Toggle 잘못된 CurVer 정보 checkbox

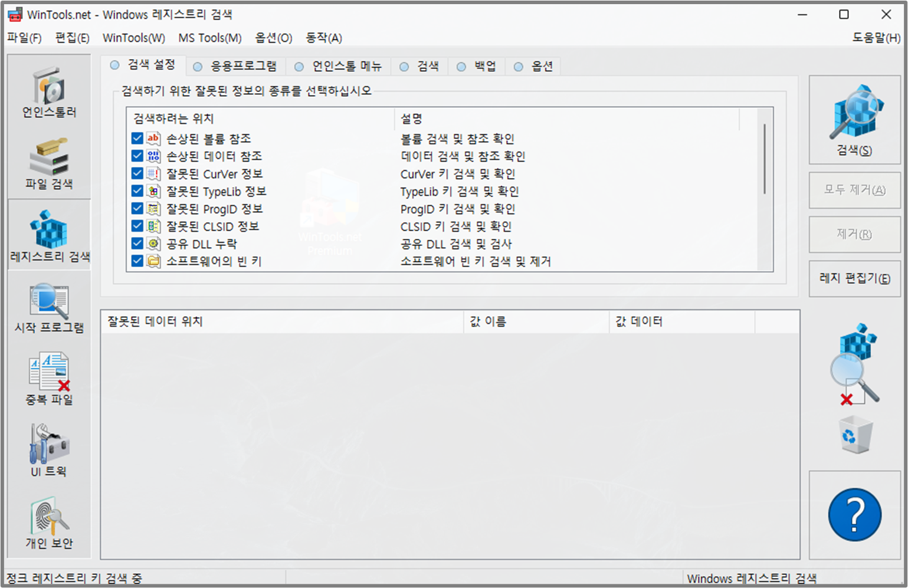click(137, 173)
